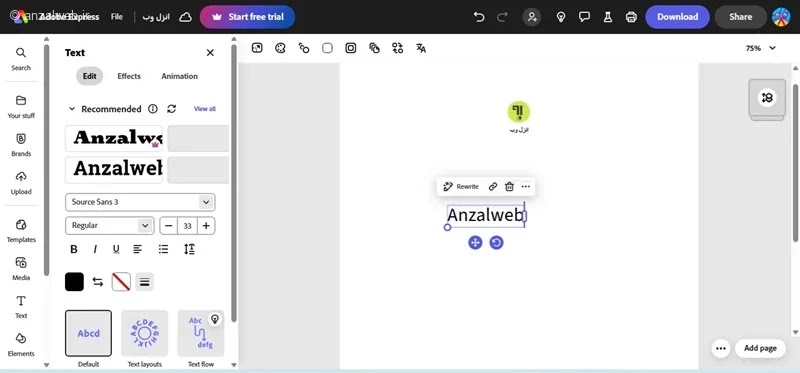Open the Media panel
The width and height of the screenshot is (800, 373).
pos(21,269)
